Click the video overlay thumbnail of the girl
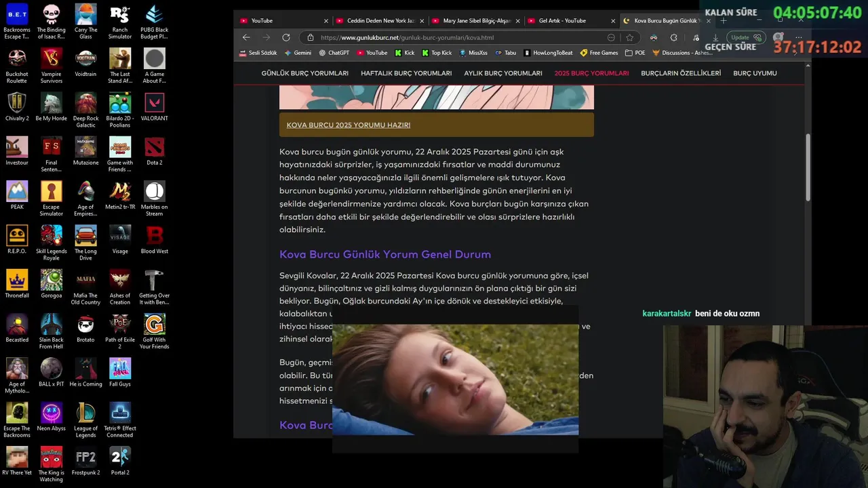Image resolution: width=868 pixels, height=488 pixels. tap(455, 379)
